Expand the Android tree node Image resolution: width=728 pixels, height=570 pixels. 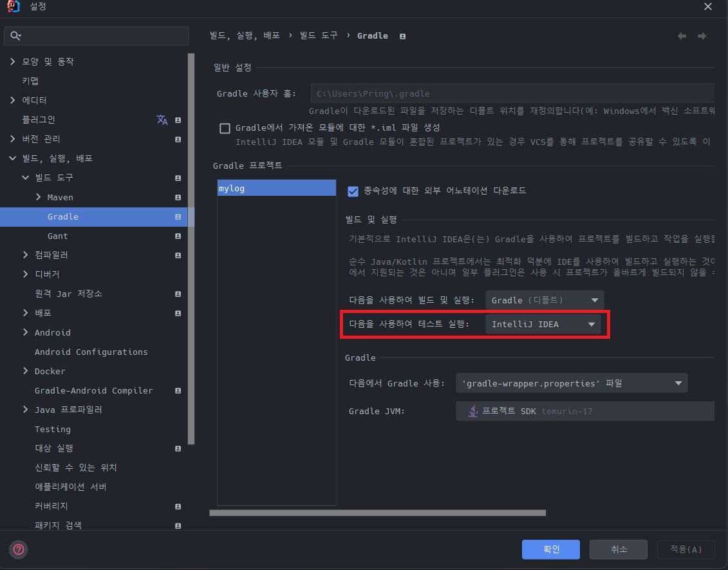pyautogui.click(x=26, y=332)
